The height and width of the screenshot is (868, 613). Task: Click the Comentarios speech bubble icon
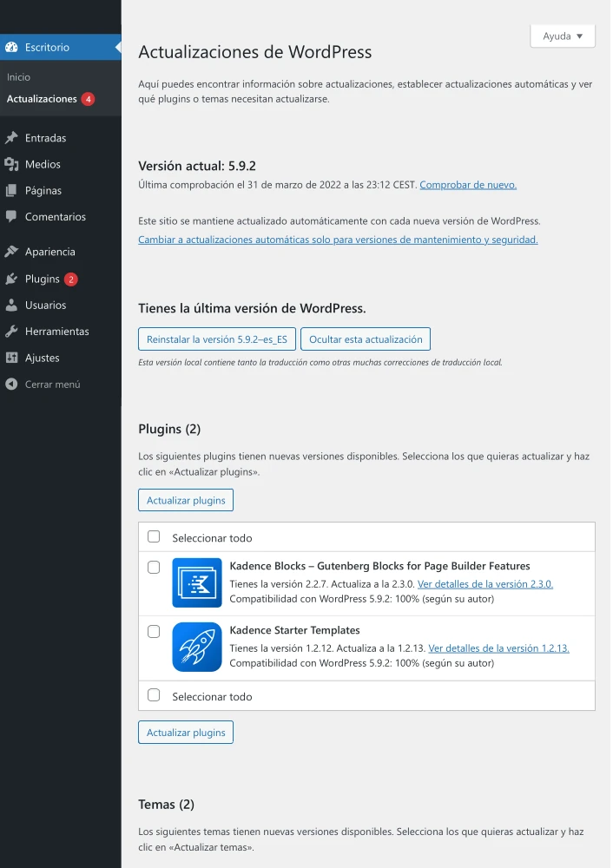(x=11, y=217)
